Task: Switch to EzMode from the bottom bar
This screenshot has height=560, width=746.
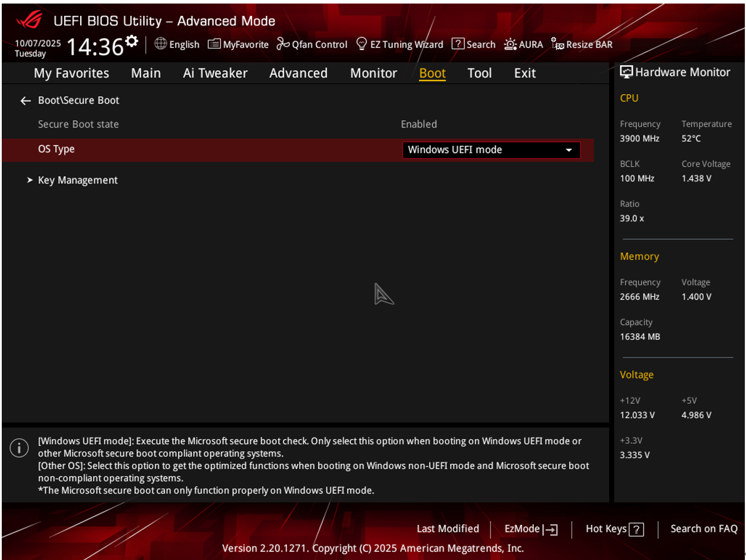Action: [x=531, y=529]
